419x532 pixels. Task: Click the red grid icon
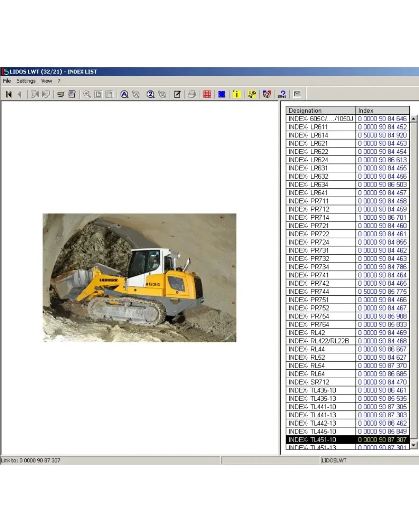(x=207, y=94)
